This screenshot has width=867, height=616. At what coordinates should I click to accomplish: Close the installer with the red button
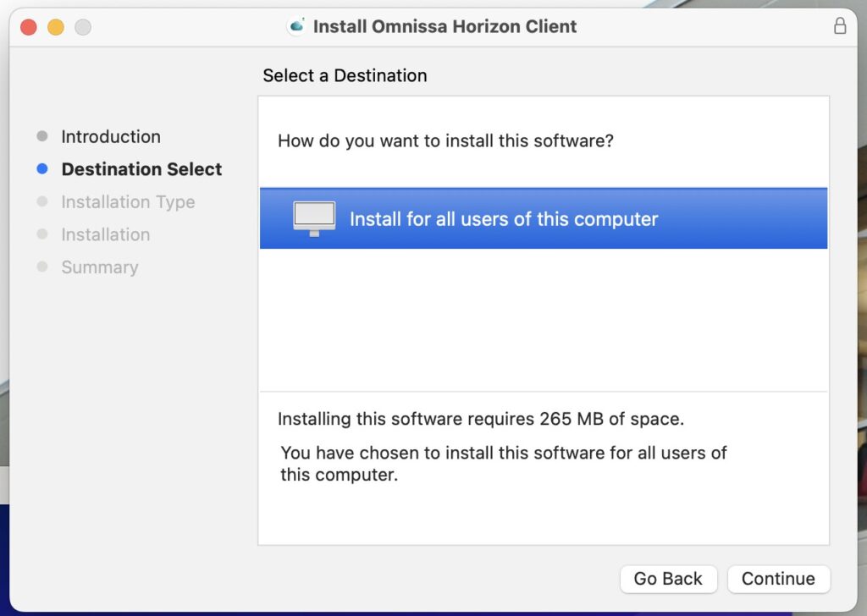pos(29,27)
